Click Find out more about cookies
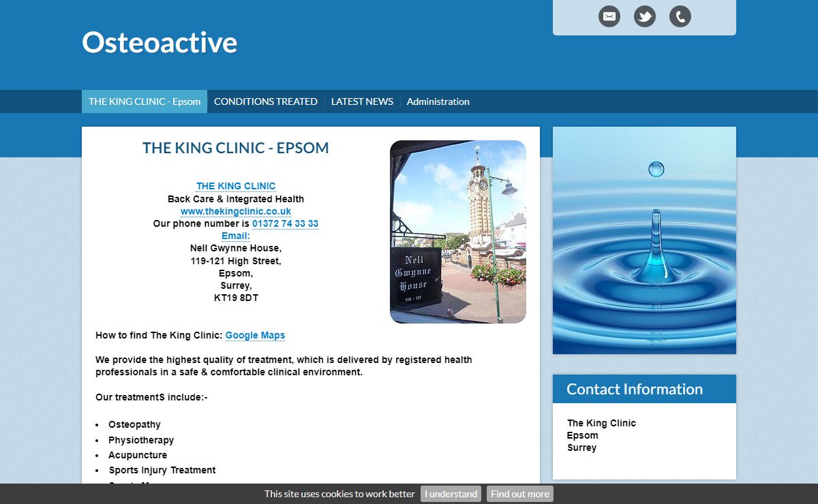 click(x=520, y=494)
